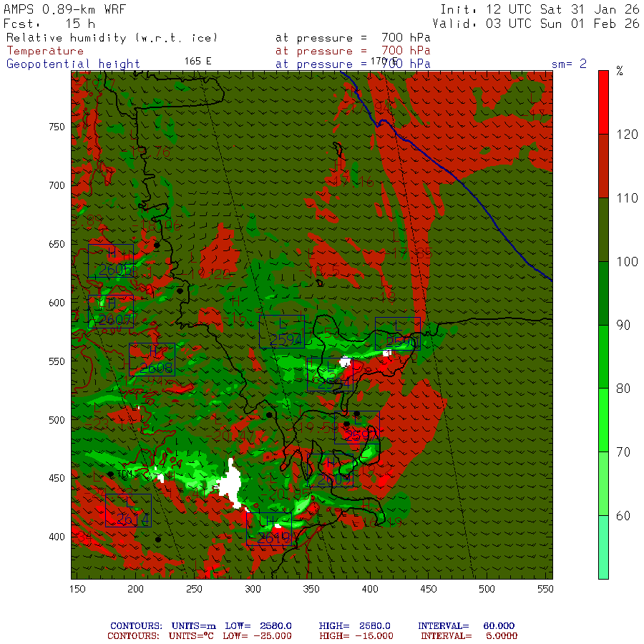Image resolution: width=644 pixels, height=644 pixels.
Task: Click the blue Geopotential height legend label
Action: [x=73, y=64]
